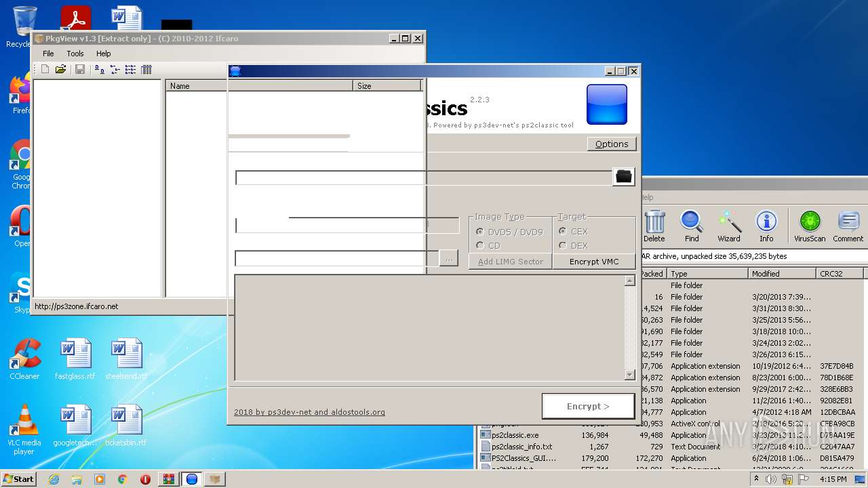Select ps2classic.exe in WinRAR list
The width and height of the screenshot is (868, 488).
[x=515, y=435]
